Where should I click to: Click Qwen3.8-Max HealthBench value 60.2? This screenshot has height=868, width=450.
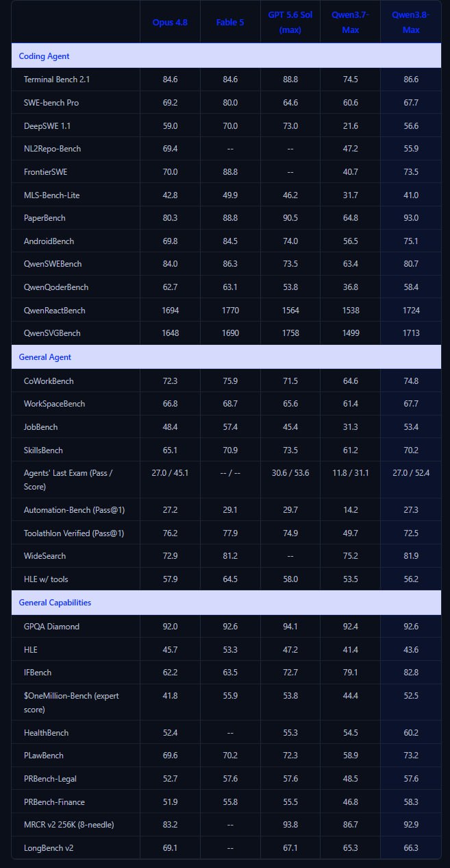(411, 733)
